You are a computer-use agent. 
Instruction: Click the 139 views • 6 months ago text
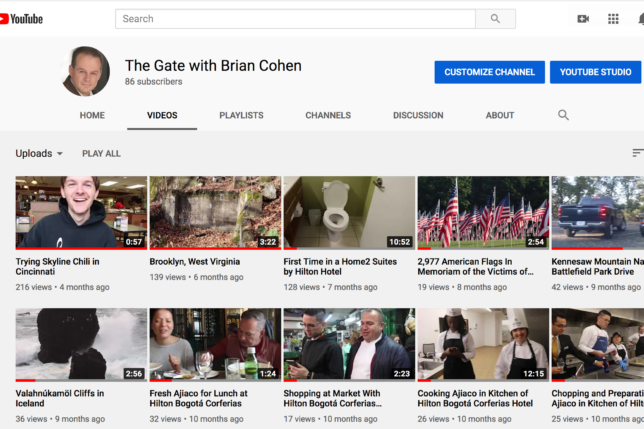pos(196,277)
